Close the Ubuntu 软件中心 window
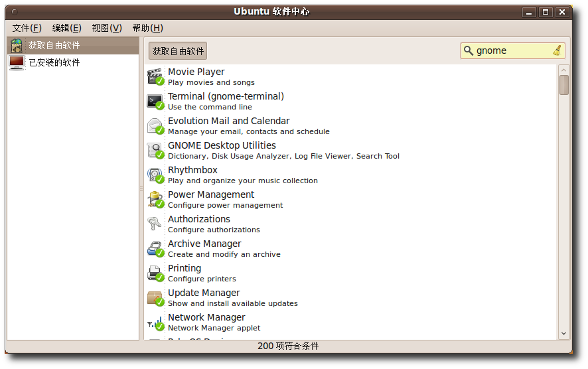This screenshot has width=588, height=369. pos(562,13)
